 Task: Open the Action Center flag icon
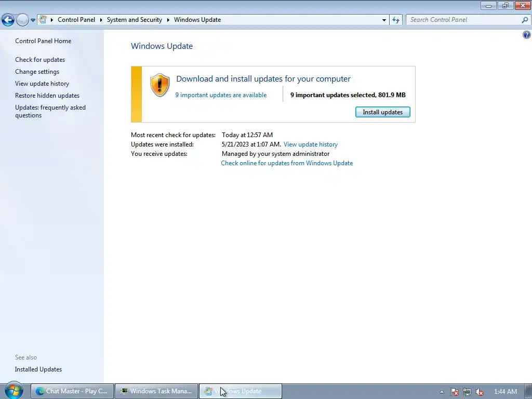[x=454, y=392]
